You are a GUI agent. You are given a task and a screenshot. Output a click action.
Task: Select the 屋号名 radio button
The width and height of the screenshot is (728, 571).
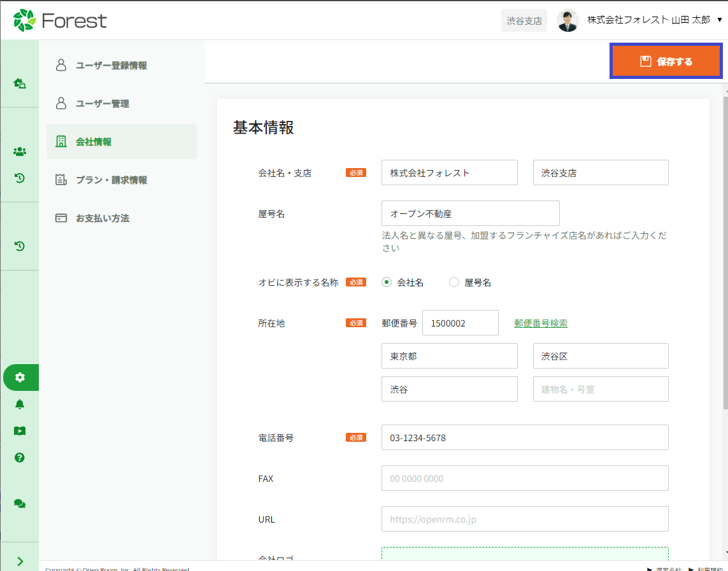[x=454, y=282]
